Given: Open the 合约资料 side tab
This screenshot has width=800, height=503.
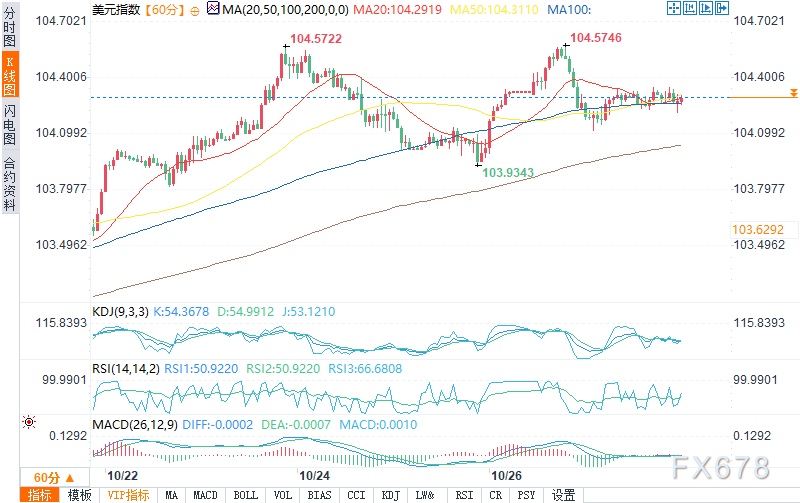Looking at the screenshot, I should 9,184.
